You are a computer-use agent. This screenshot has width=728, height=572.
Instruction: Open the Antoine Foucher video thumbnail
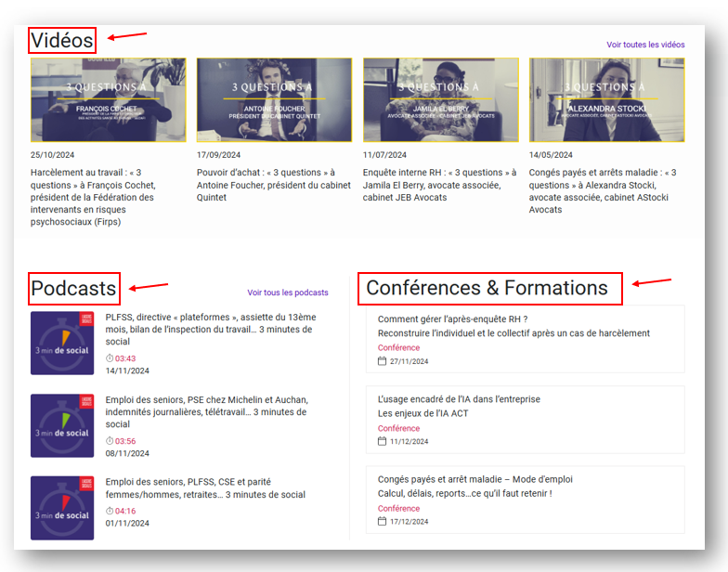click(274, 100)
